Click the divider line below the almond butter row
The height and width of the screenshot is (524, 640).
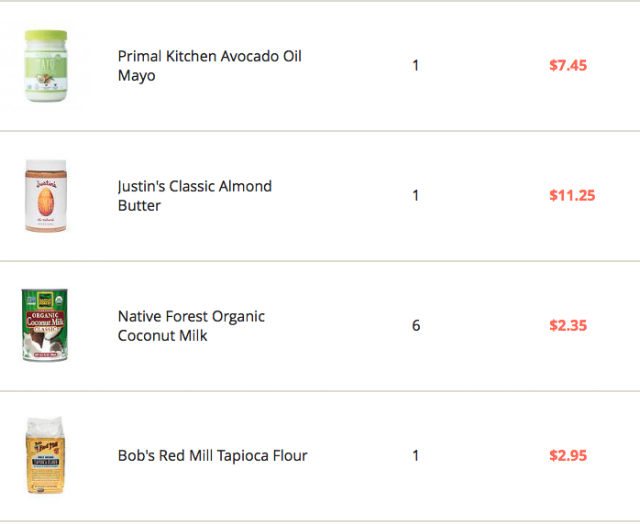point(320,261)
